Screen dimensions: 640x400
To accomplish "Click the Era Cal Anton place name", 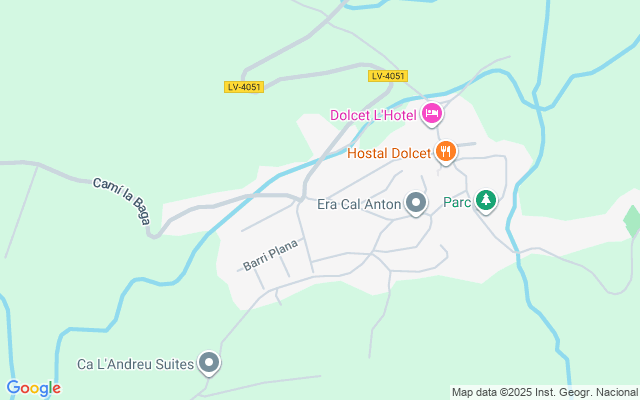I will coord(359,204).
